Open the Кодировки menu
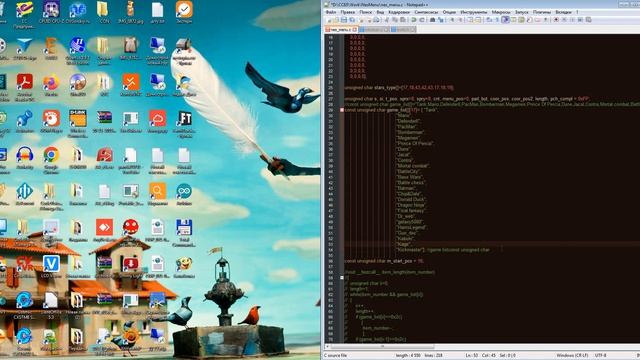This screenshot has height=360, width=640. (399, 12)
